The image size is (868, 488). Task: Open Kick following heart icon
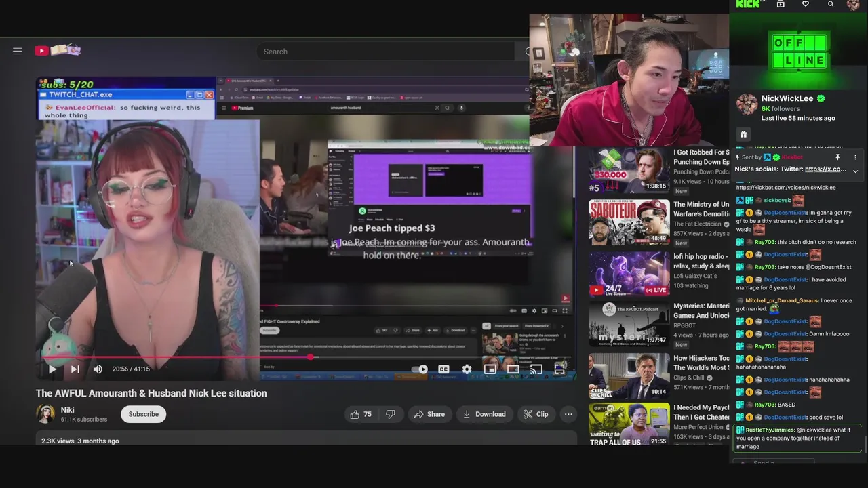point(806,4)
